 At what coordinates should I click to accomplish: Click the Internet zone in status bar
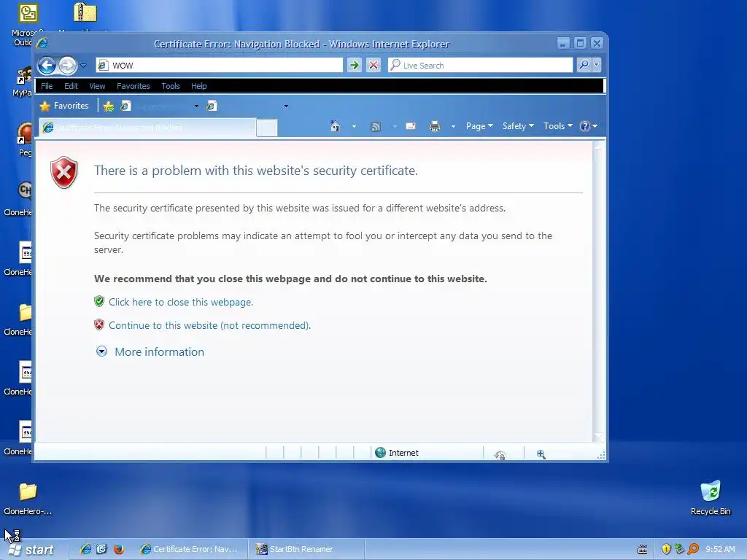pos(397,453)
